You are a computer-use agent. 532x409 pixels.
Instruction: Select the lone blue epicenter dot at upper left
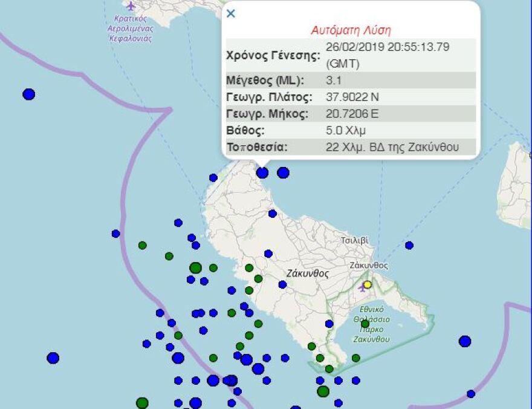28,94
